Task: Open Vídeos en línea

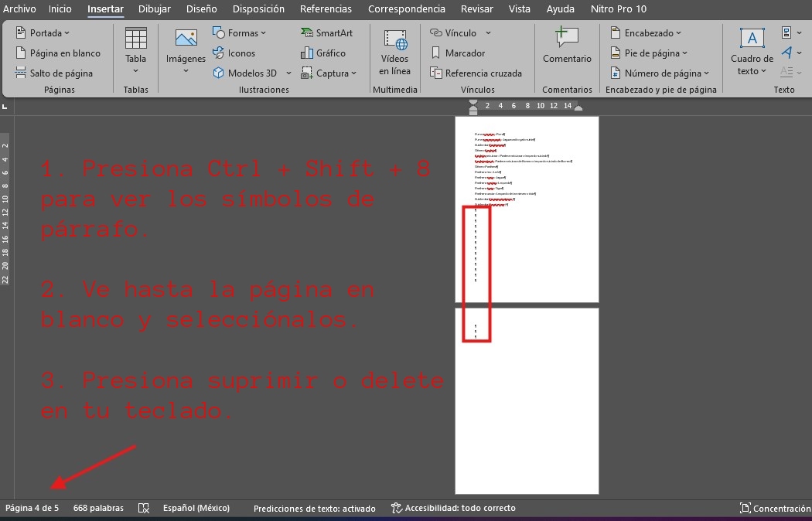Action: coord(394,53)
